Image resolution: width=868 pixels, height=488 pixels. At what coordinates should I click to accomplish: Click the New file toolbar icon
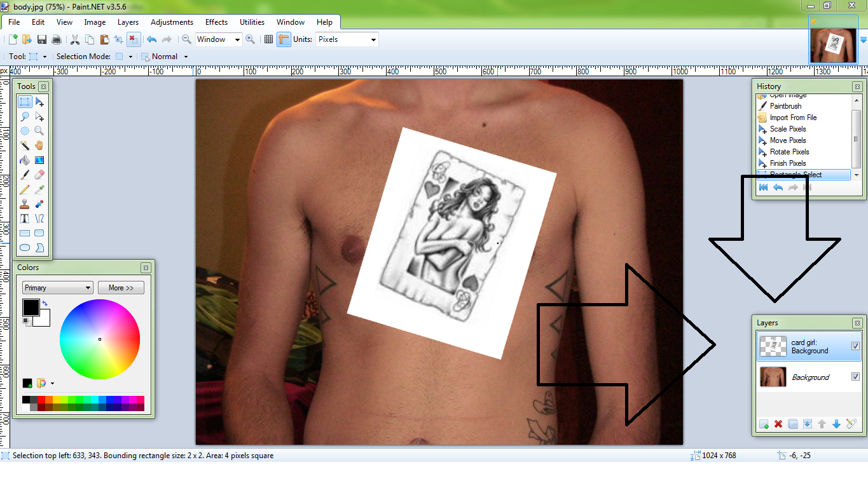(13, 39)
